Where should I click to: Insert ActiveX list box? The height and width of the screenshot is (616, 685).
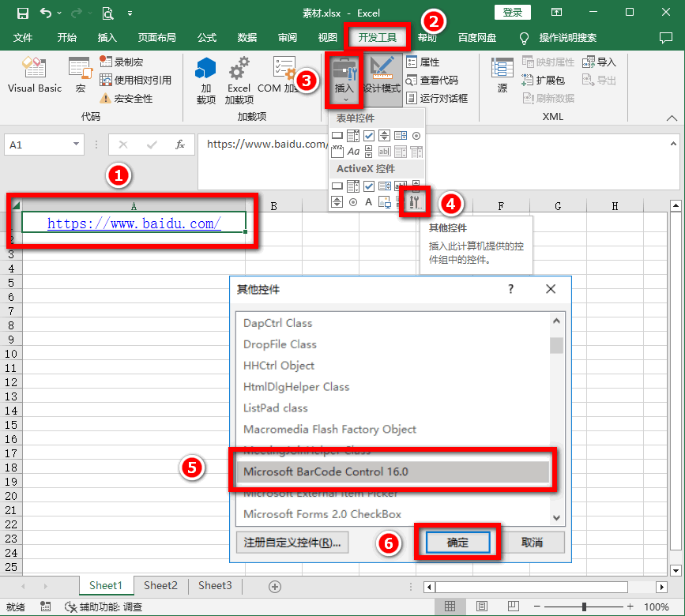point(385,186)
